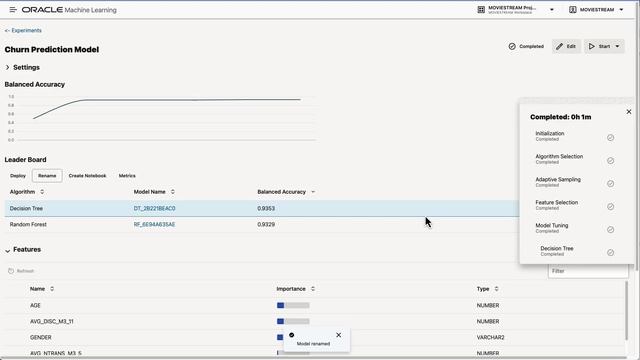This screenshot has height=360, width=640.
Task: Sort features by Name column
Action: click(x=52, y=289)
